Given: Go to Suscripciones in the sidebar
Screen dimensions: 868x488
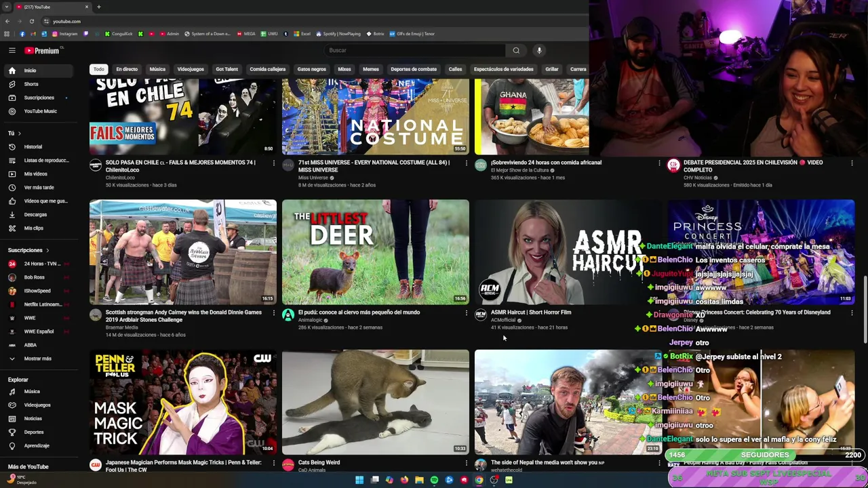Looking at the screenshot, I should pos(39,98).
